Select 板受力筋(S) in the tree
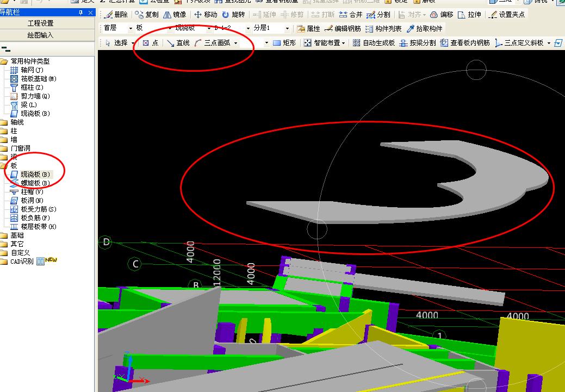565x392 pixels. point(39,209)
